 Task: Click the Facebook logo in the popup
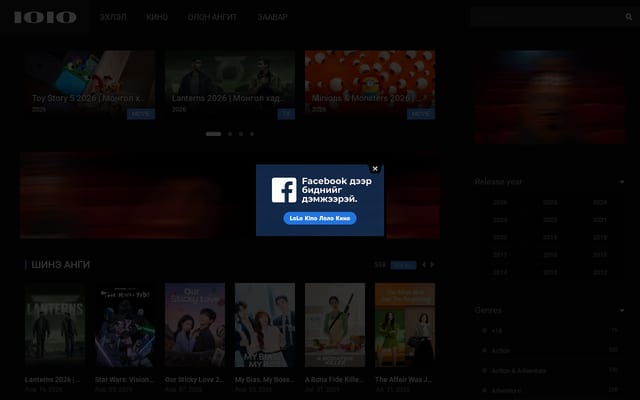pyautogui.click(x=284, y=190)
